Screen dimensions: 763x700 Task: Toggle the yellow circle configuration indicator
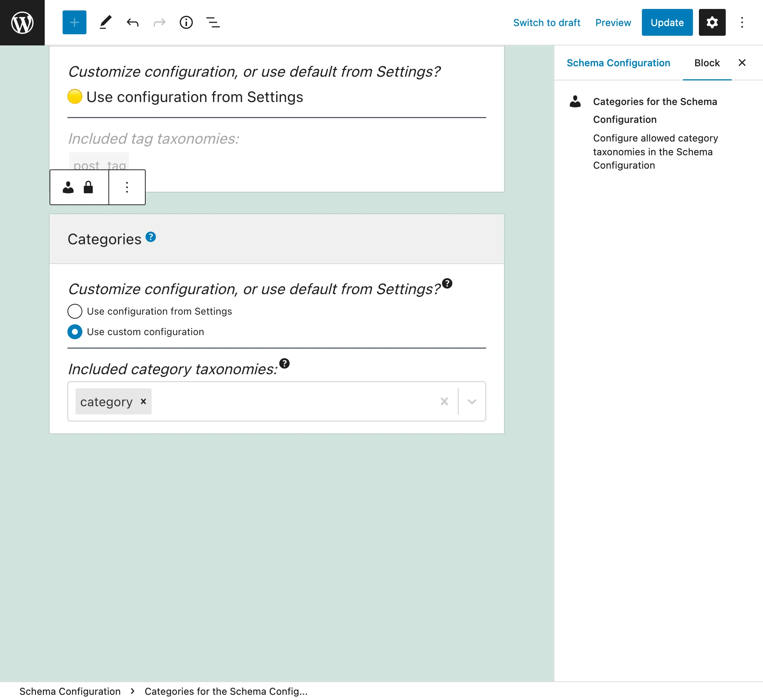pyautogui.click(x=75, y=97)
